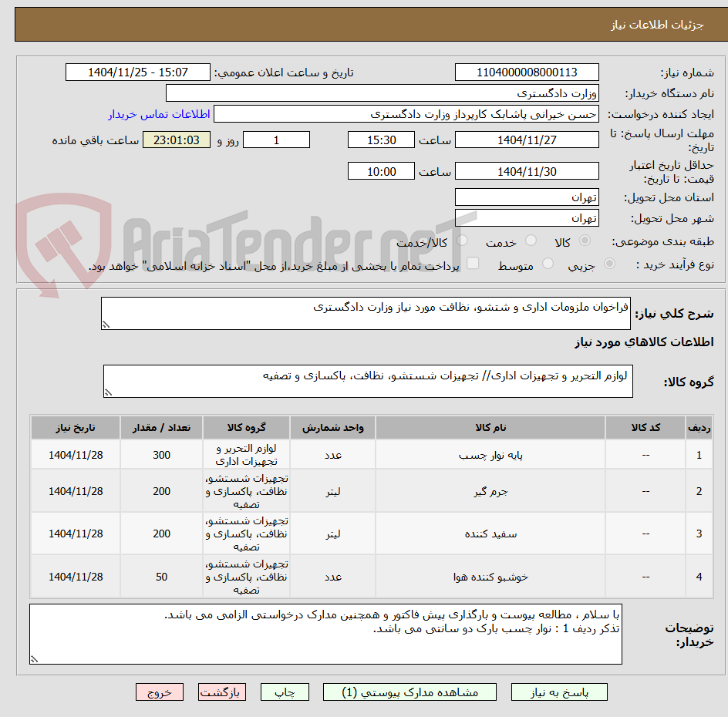The width and height of the screenshot is (728, 717).
Task: Click the نام کالا column header
Action: click(490, 427)
